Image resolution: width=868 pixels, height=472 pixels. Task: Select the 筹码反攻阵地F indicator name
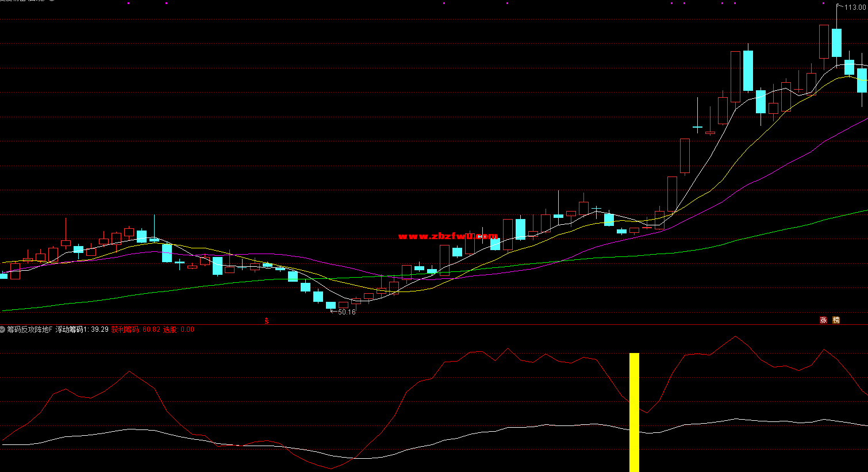coord(30,329)
